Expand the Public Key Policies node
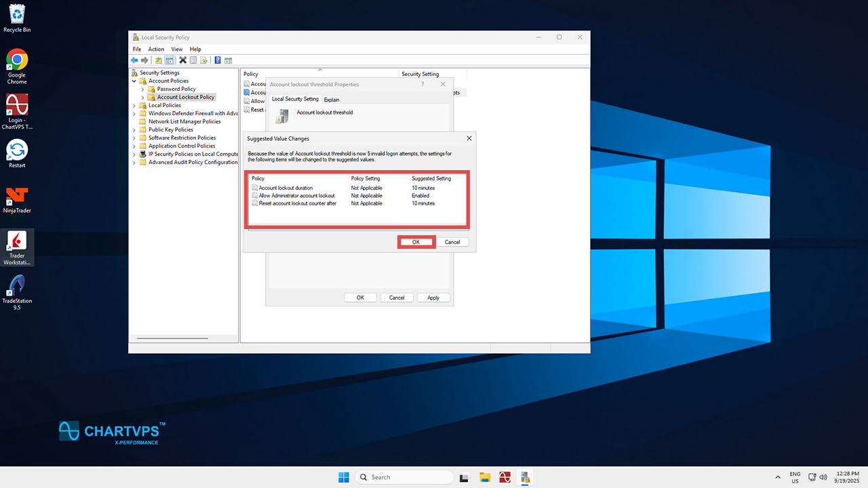This screenshot has height=488, width=868. click(134, 130)
